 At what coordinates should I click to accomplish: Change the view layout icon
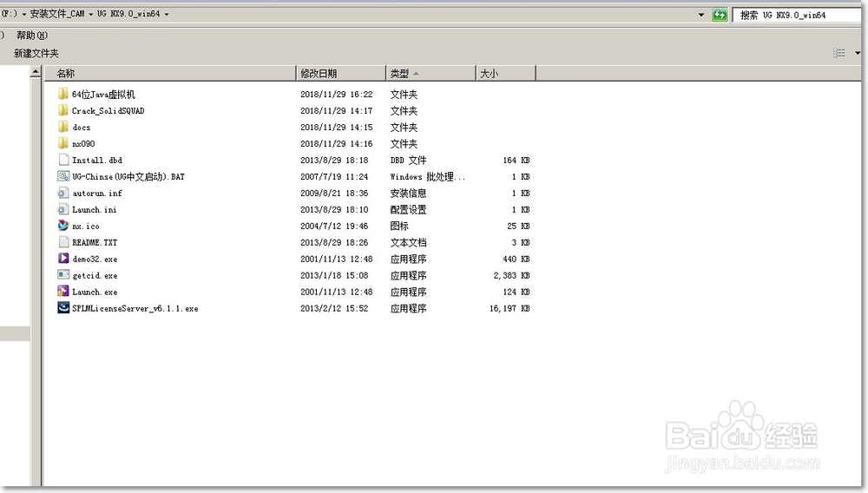point(839,53)
